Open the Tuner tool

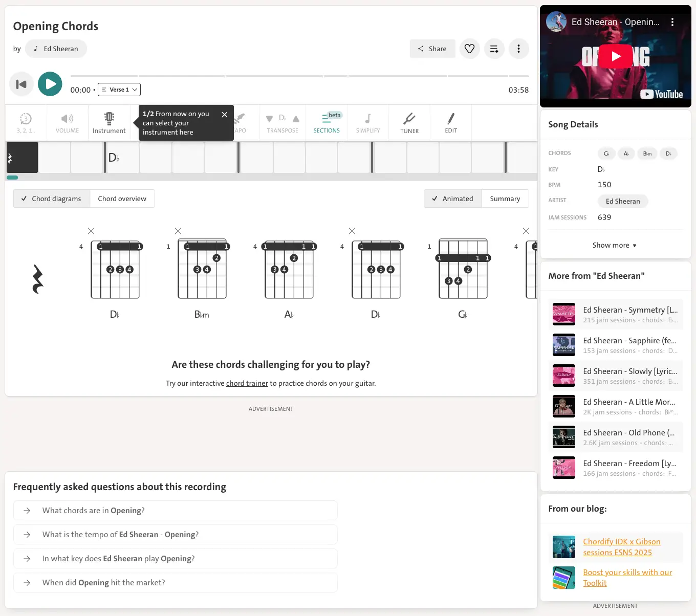(x=409, y=123)
